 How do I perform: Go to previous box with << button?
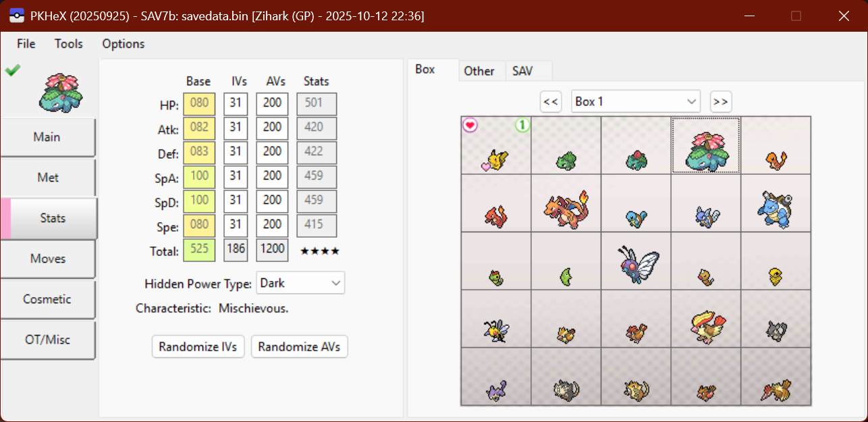click(551, 101)
